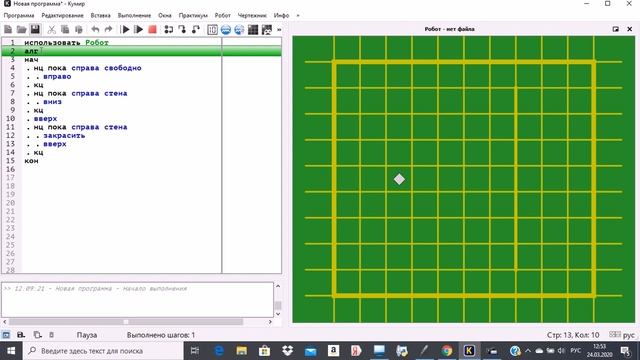The image size is (640, 360).
Task: Stop execution with the red square
Action: pyautogui.click(x=152, y=29)
